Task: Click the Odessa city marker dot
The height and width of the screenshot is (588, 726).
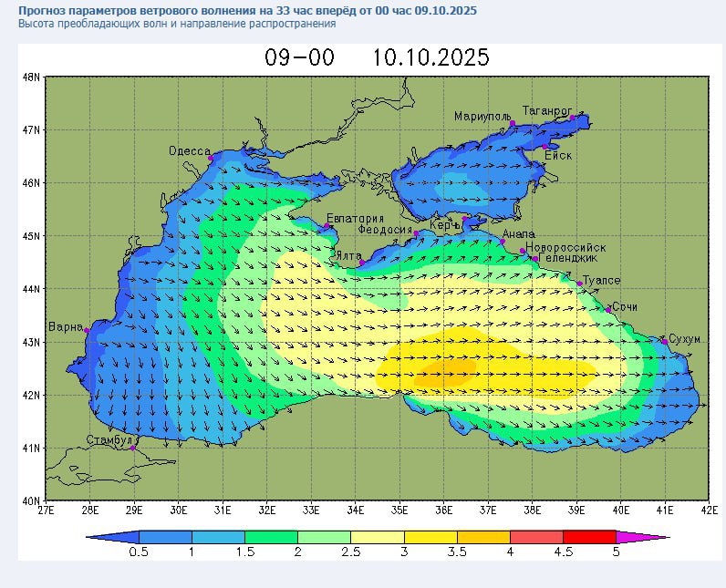Action: 211,159
